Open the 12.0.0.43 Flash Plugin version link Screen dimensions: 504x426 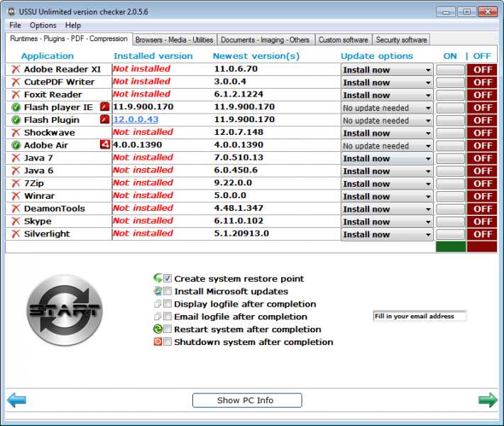pyautogui.click(x=136, y=119)
